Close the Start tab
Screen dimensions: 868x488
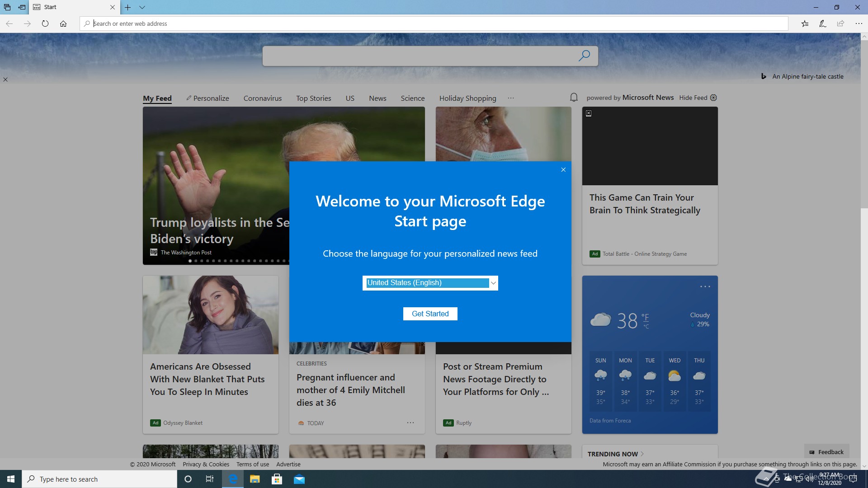click(x=113, y=7)
